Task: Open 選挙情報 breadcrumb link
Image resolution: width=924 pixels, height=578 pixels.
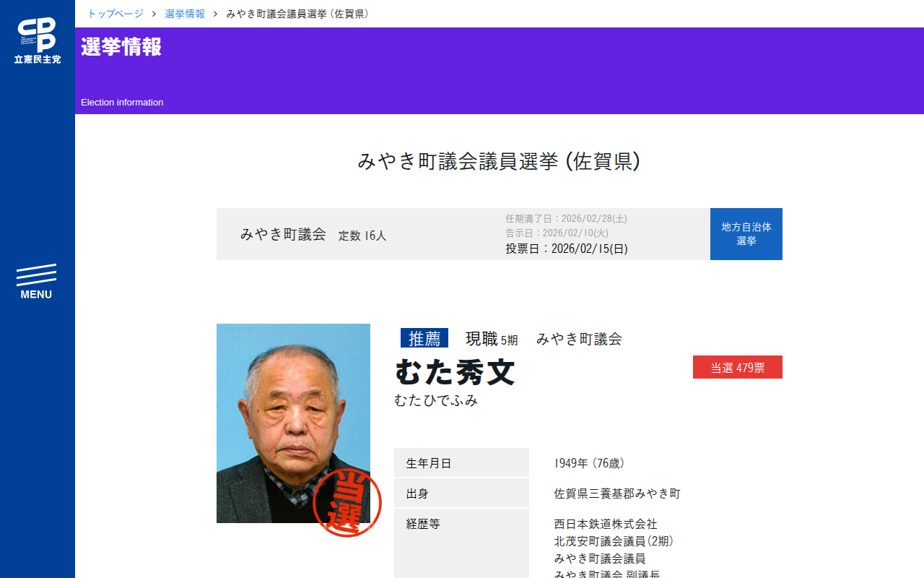Action: 185,14
